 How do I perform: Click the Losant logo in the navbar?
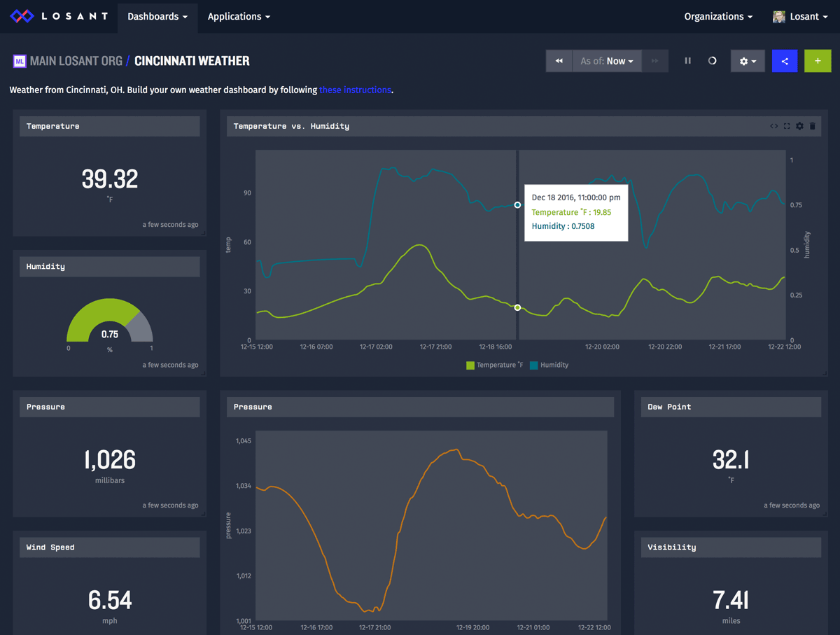59,16
